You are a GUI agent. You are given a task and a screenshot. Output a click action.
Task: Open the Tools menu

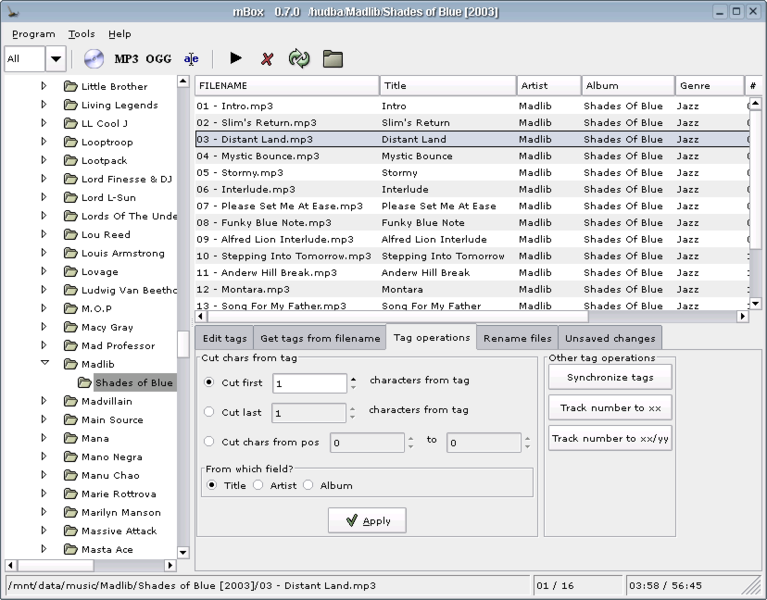[x=81, y=34]
